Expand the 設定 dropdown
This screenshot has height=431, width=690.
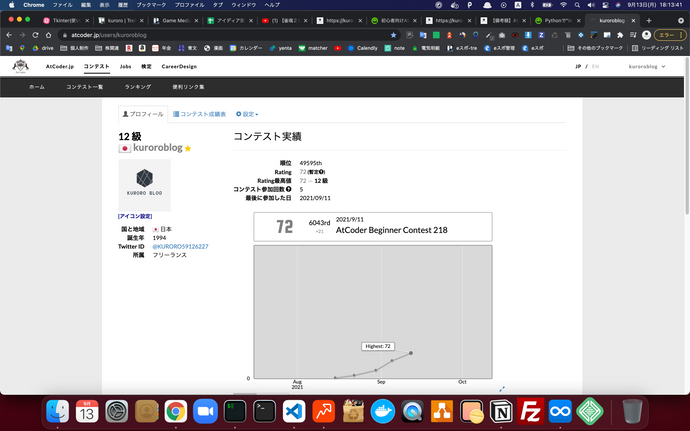click(x=247, y=114)
